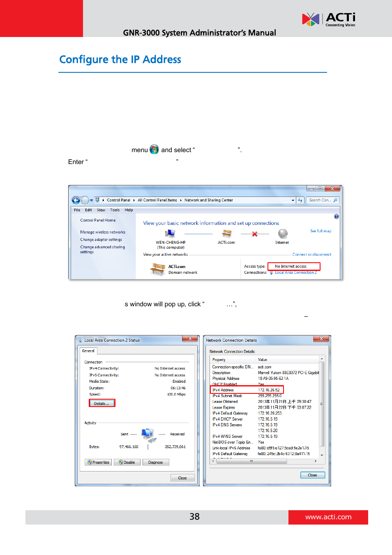Open Control Panel Home link
This screenshot has width=392, height=555.
(x=98, y=220)
